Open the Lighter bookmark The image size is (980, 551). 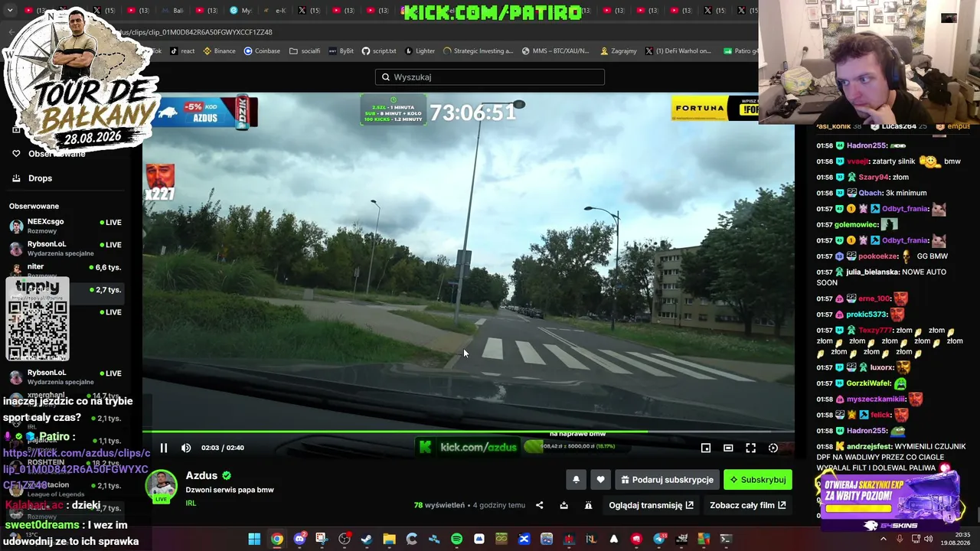[x=420, y=51]
